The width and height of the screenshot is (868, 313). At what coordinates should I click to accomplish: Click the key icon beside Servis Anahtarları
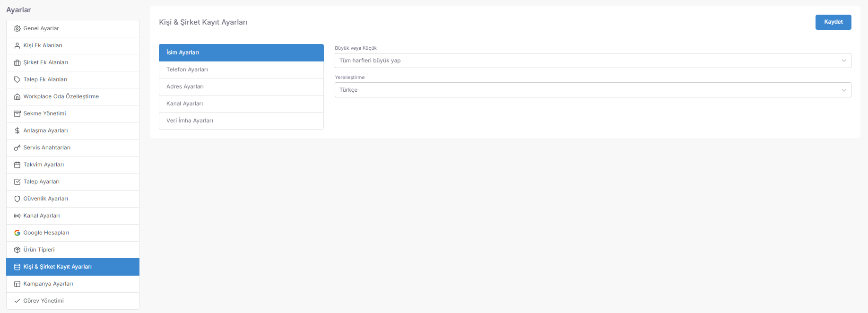[x=17, y=148]
